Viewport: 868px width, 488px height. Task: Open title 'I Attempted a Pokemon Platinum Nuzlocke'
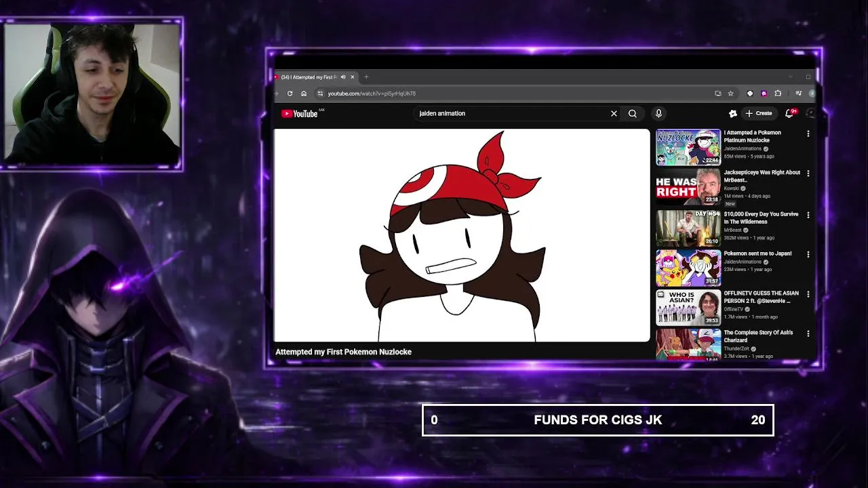(752, 136)
